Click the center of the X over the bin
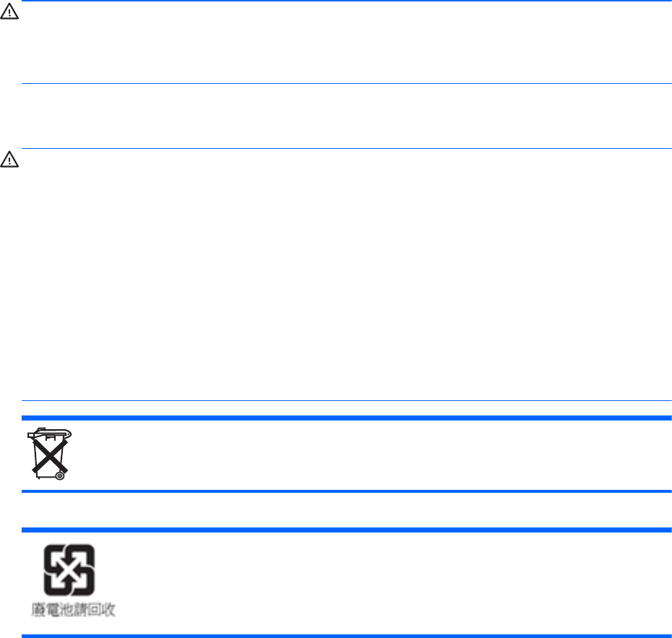672x638 pixels. point(49,455)
